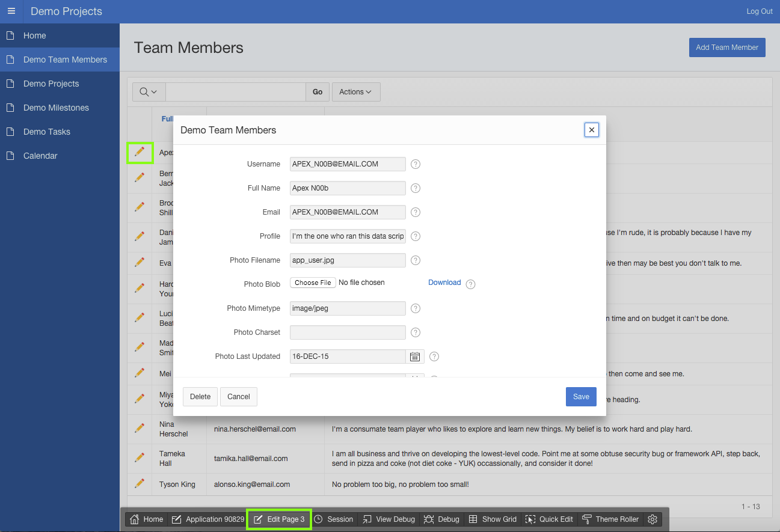Click the Debug item with bug icon
780x532 pixels.
coord(441,519)
